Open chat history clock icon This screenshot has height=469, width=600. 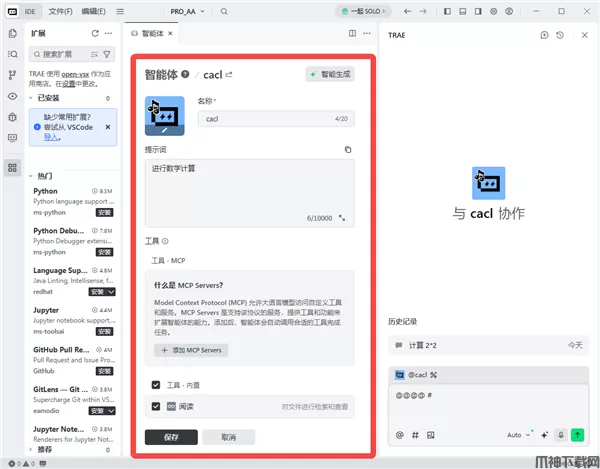pyautogui.click(x=560, y=35)
